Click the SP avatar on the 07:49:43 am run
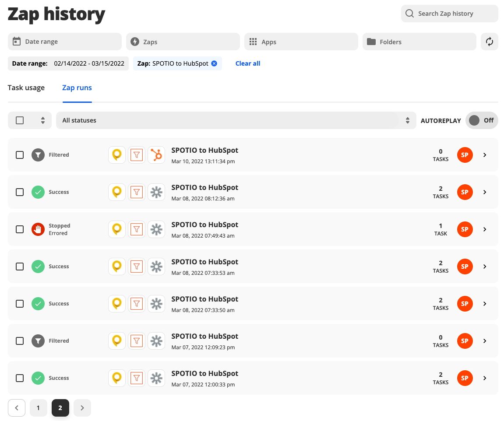Image resolution: width=504 pixels, height=421 pixels. (x=465, y=230)
